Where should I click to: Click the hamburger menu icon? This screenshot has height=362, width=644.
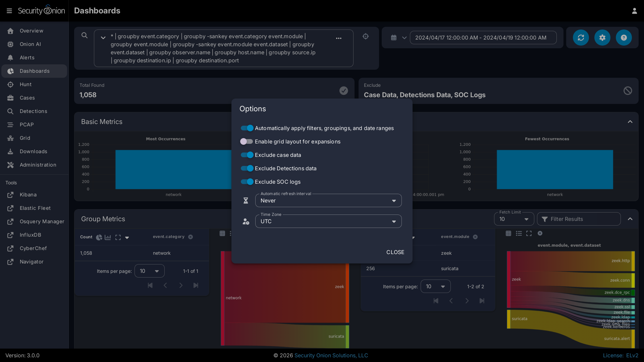pos(9,11)
